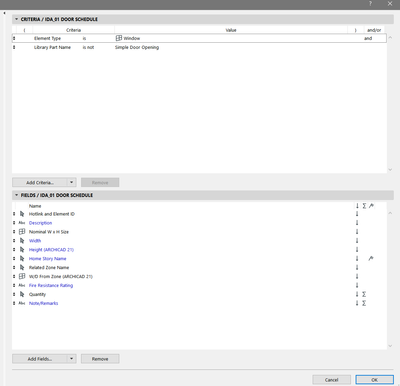Toggle the flag icon for Home Story Name
Viewport: 400px width, 386px height.
click(x=371, y=259)
